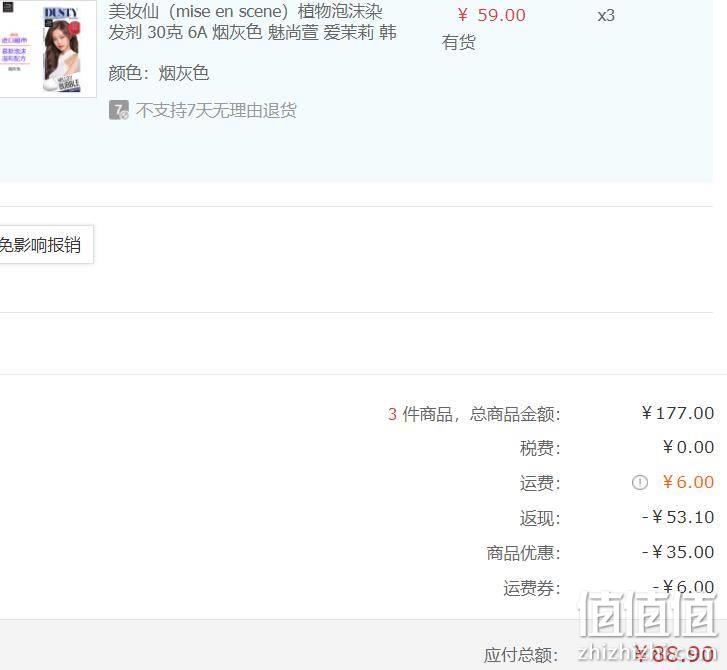Click the 税费 ¥0.00 amount
Image resolution: width=727 pixels, height=670 pixels.
(x=688, y=447)
